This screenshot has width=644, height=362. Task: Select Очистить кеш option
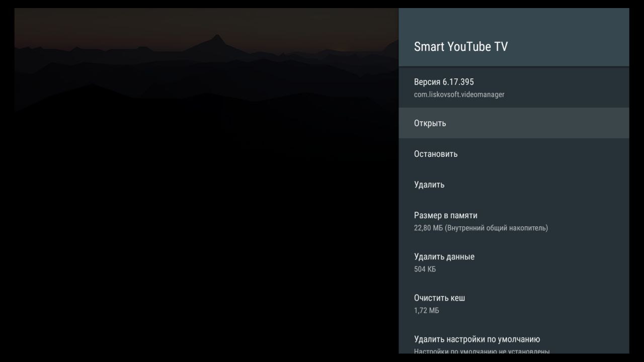pyautogui.click(x=514, y=303)
